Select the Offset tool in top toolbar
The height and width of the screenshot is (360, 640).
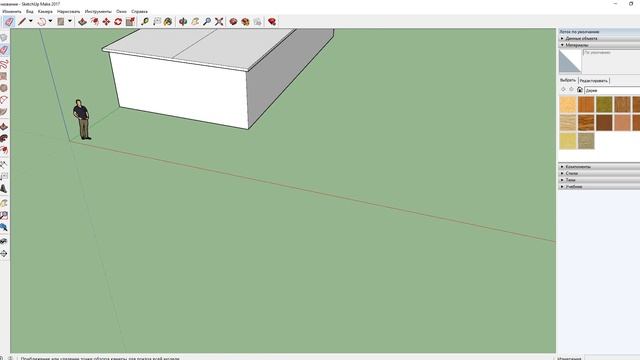click(x=95, y=22)
